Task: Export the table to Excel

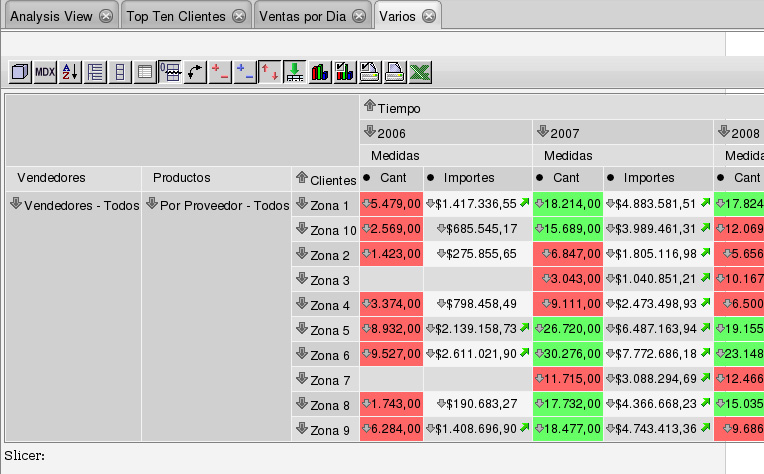Action: [420, 72]
